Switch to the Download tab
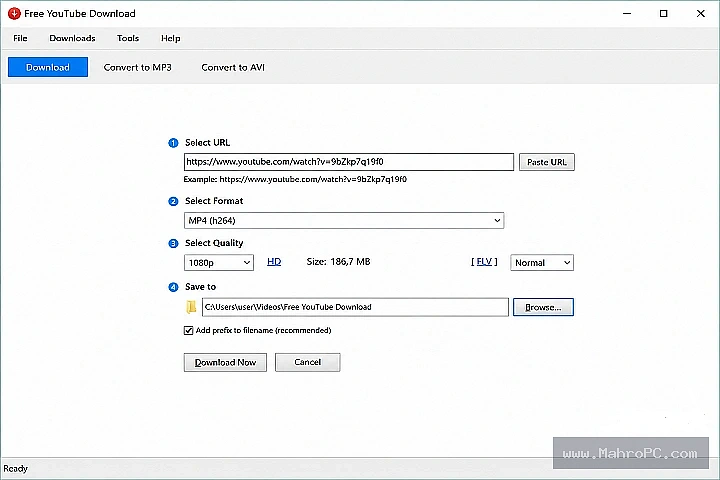 point(48,67)
